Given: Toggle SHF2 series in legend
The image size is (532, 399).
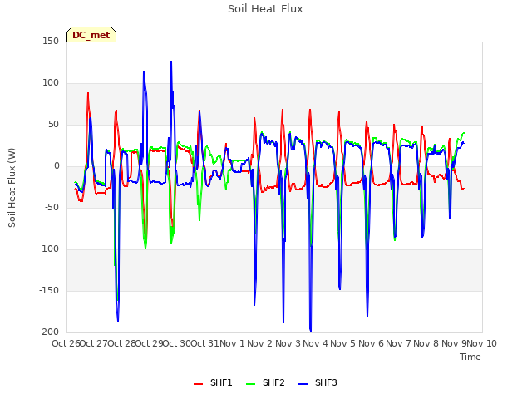Looking at the screenshot, I should 265,382.
